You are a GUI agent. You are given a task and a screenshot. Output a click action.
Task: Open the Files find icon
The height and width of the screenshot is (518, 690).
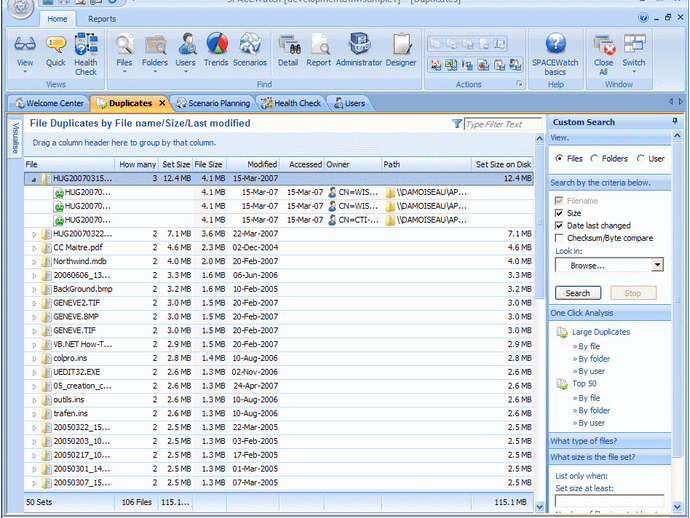pos(125,44)
